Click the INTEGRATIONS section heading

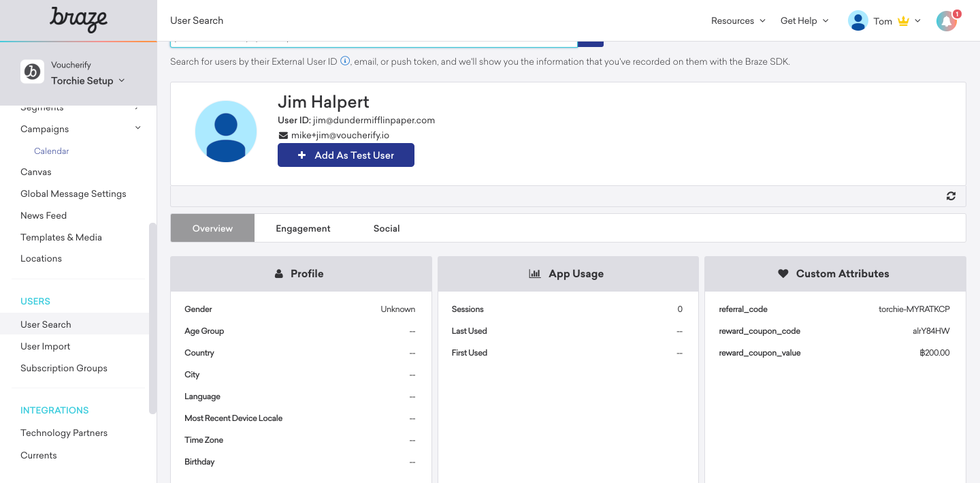[x=54, y=410]
